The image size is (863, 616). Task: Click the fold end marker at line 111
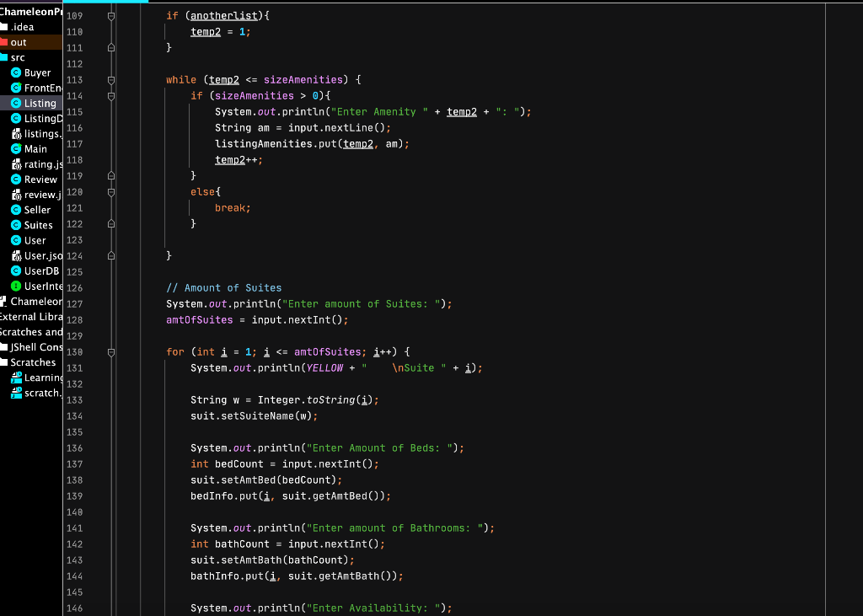coord(111,48)
